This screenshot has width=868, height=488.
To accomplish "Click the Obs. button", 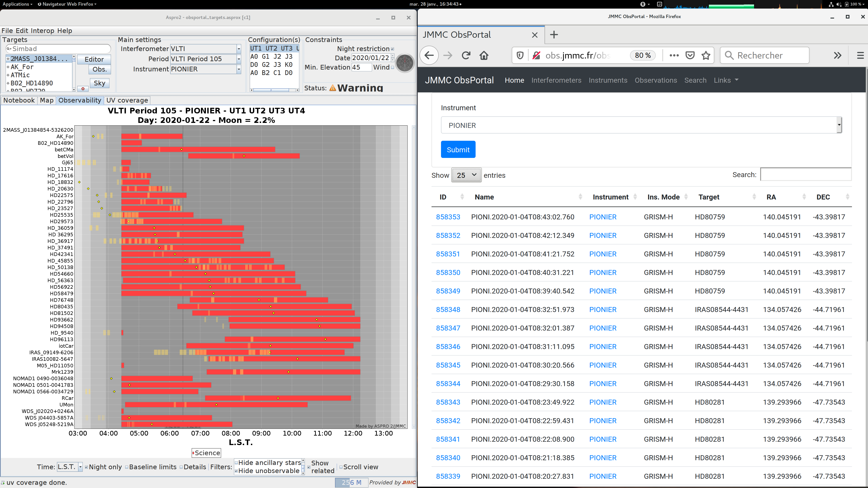I will pos(100,69).
